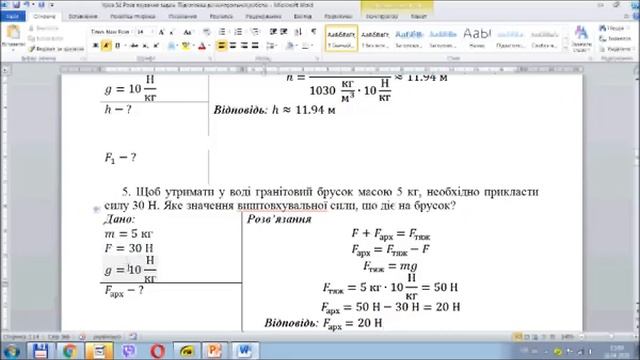The image size is (640, 360).
Task: Click the Format Painter brush button
Action: pos(56,49)
